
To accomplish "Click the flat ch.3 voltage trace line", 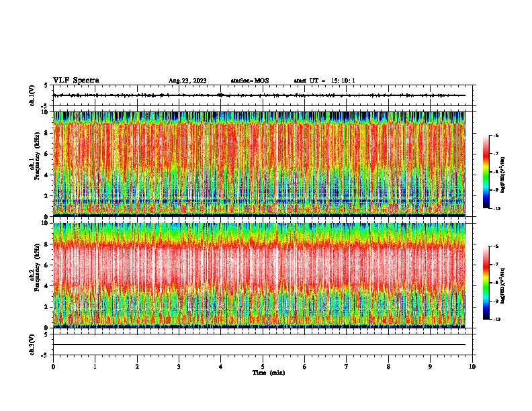I will (259, 345).
